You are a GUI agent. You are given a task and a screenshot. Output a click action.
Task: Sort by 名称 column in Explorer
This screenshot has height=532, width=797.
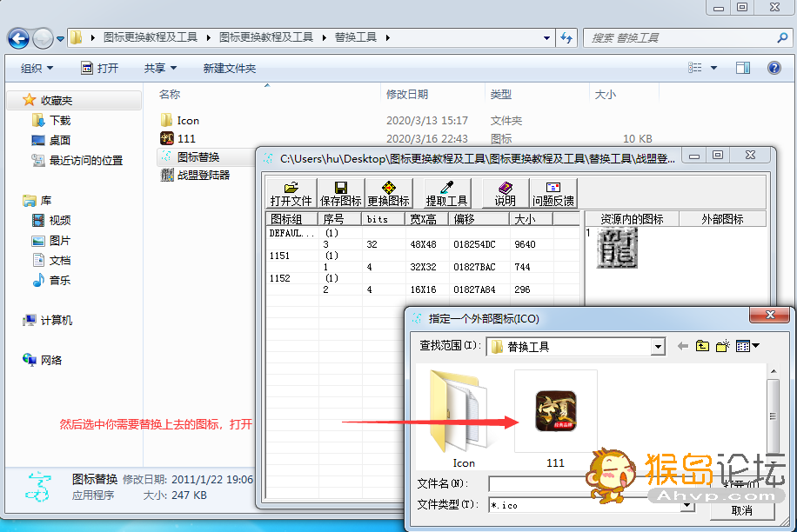point(170,94)
